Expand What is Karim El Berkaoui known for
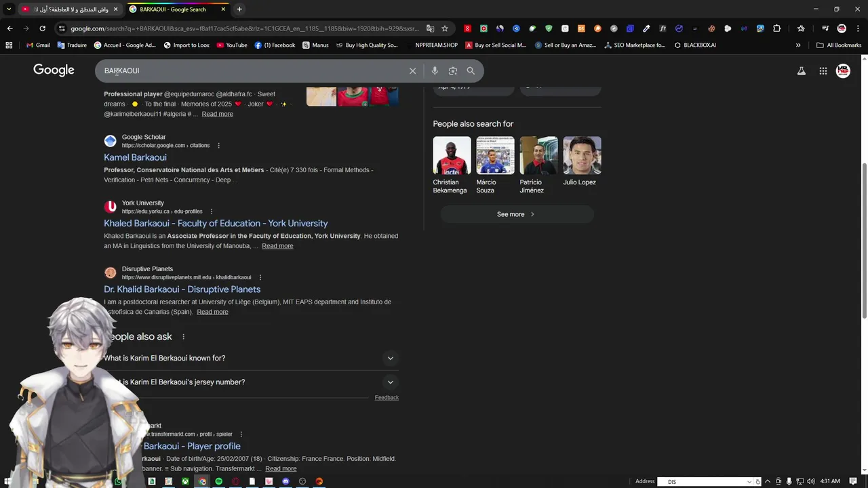Screen dimensions: 868x488 (251, 358)
